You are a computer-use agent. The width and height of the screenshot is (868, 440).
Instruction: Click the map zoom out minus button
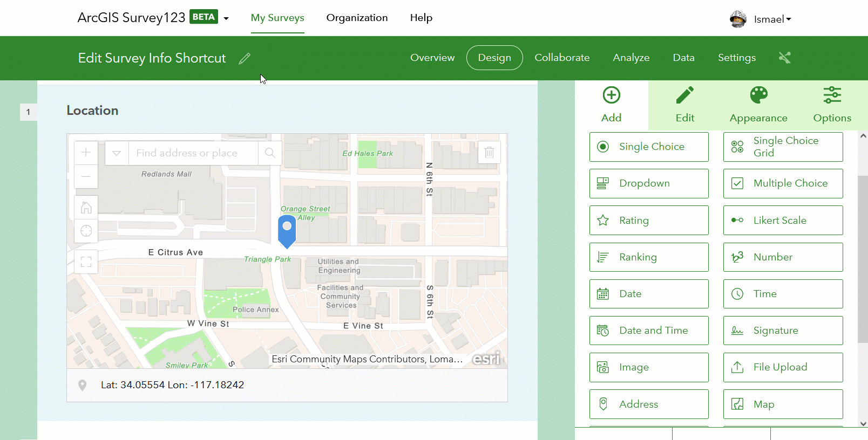coord(86,176)
